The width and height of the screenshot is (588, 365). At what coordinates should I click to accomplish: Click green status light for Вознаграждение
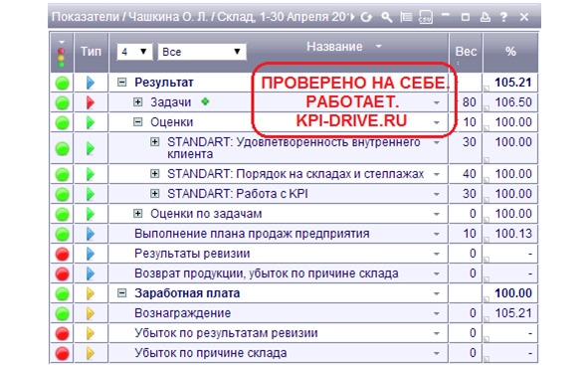pos(63,313)
